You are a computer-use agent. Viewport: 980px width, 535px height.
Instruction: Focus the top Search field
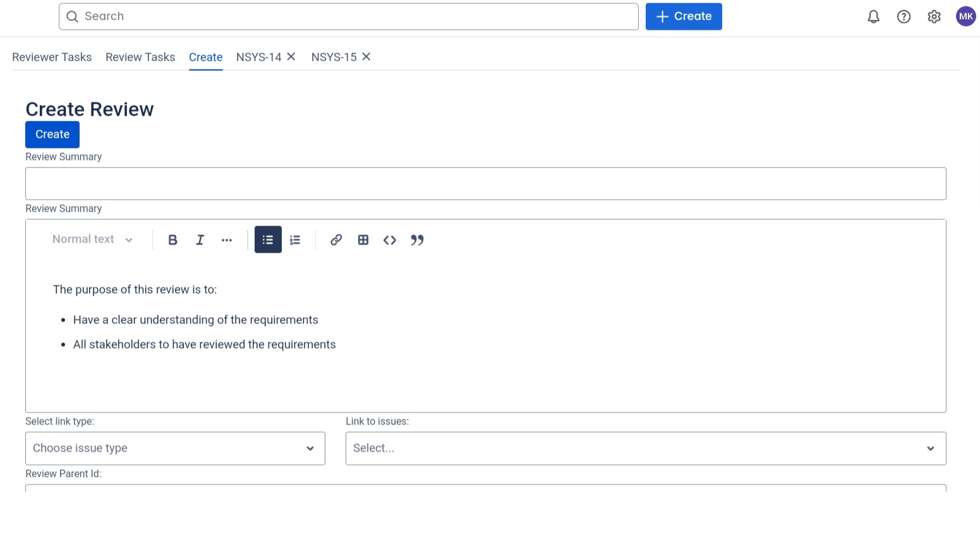point(348,16)
